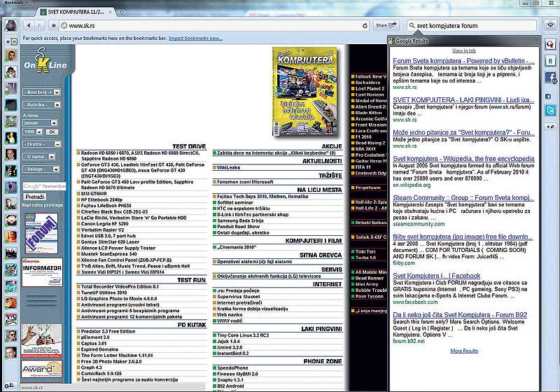Click add friends icon at bottom-left
560x392 pixels.
click(x=9, y=386)
